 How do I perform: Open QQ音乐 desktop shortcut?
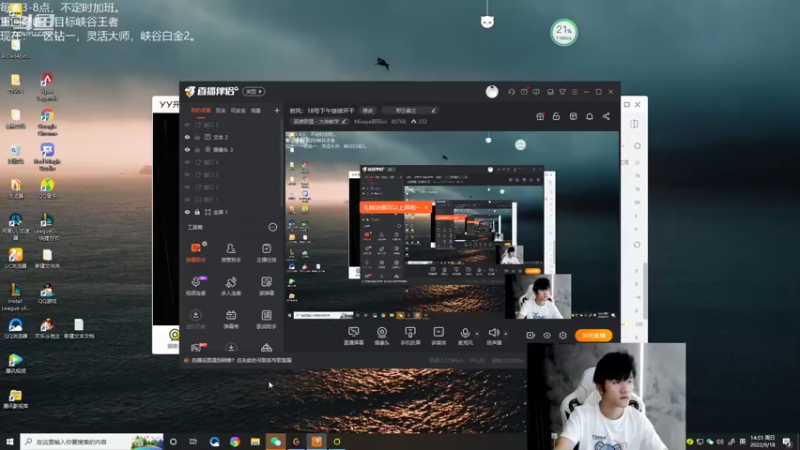pos(47,188)
